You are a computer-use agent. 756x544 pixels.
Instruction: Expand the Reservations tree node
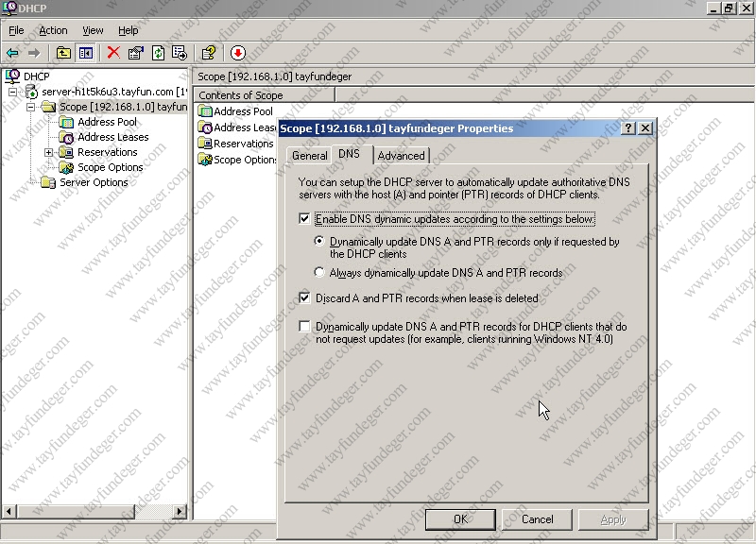pos(49,152)
